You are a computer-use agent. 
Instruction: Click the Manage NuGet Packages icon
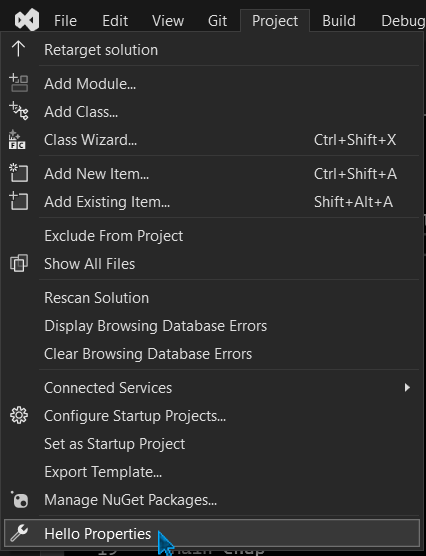pyautogui.click(x=19, y=499)
